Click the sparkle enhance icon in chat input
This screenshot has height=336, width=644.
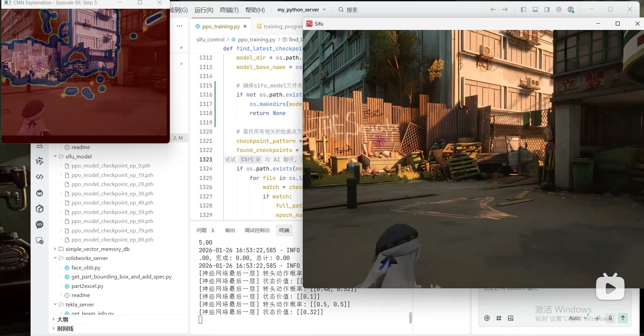(598, 318)
